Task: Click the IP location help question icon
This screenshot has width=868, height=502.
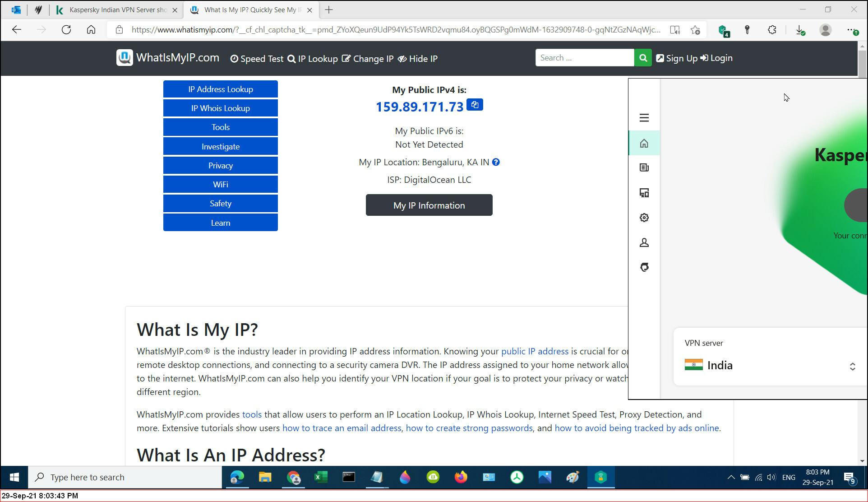Action: tap(496, 162)
